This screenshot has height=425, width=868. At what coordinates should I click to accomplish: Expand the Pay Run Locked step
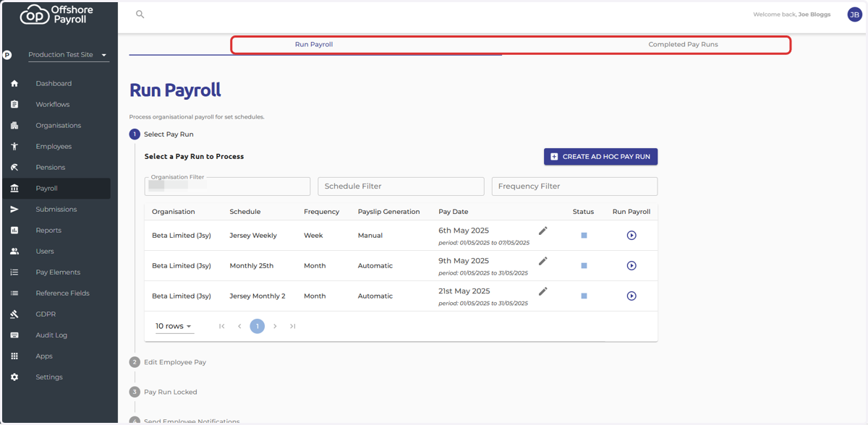coord(163,392)
